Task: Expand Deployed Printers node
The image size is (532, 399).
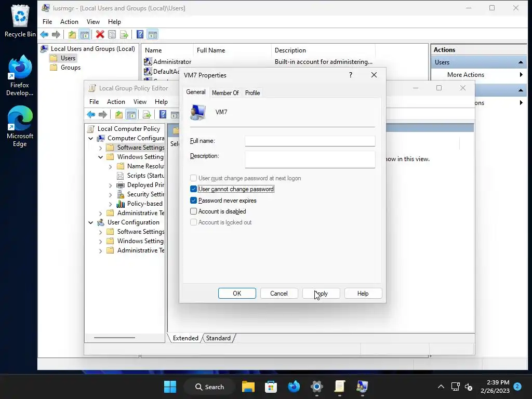Action: pyautogui.click(x=110, y=185)
